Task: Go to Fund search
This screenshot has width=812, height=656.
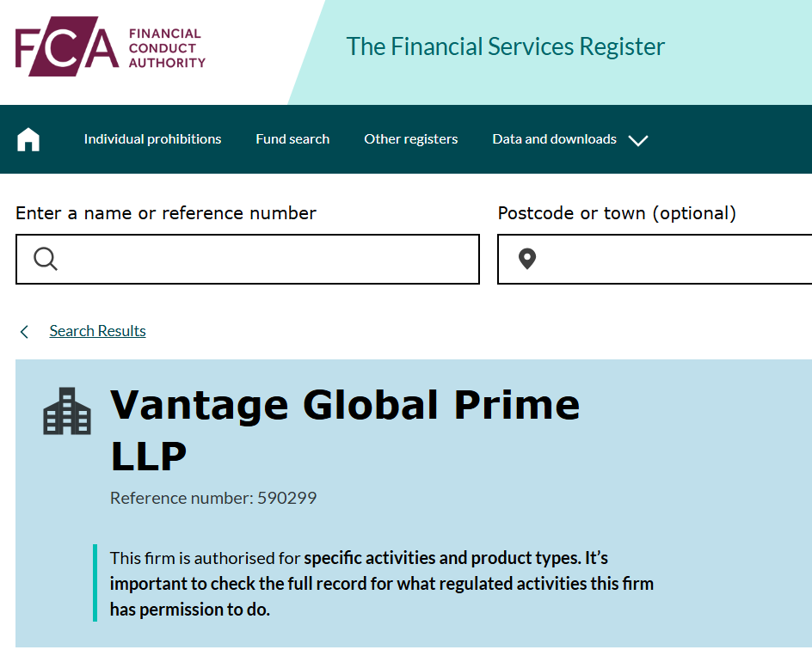Action: click(x=292, y=139)
